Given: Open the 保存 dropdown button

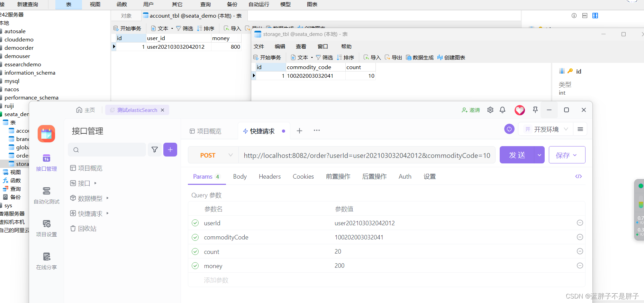Looking at the screenshot, I should tap(567, 155).
